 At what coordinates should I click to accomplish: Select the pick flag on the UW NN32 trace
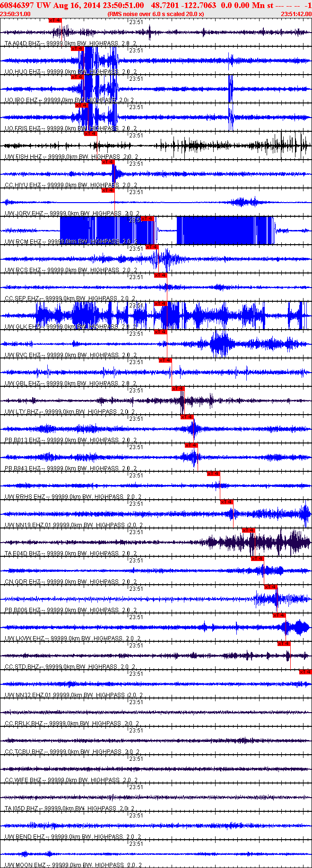(305, 672)
